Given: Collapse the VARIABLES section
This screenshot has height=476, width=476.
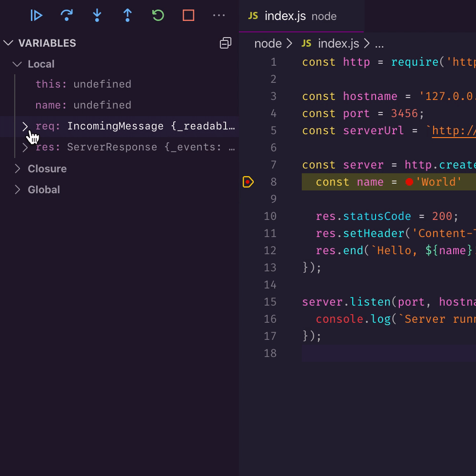Looking at the screenshot, I should pyautogui.click(x=8, y=43).
